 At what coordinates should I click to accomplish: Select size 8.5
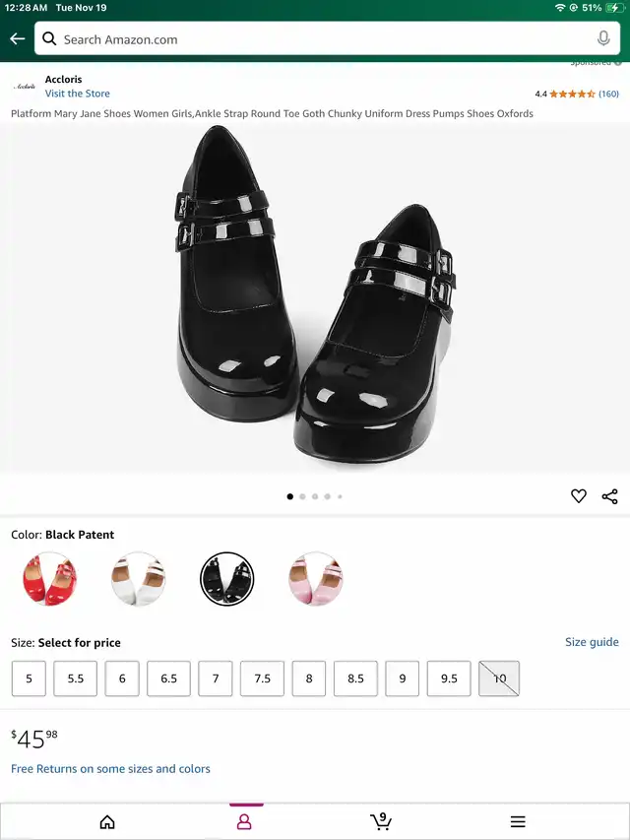[x=355, y=678]
